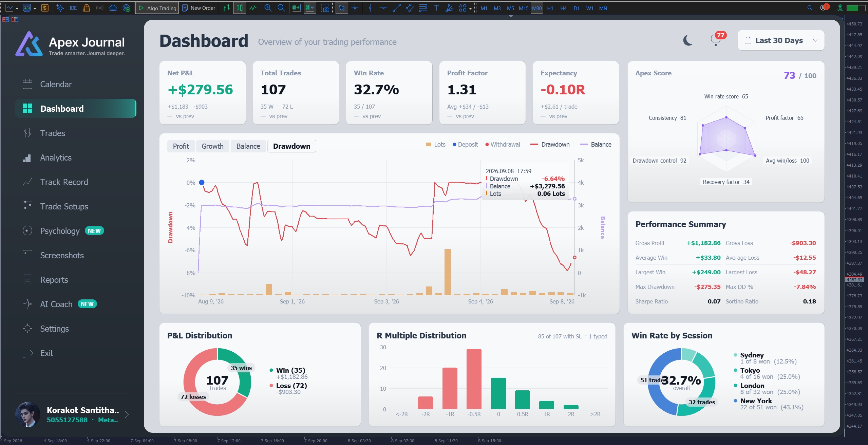Viewport: 868px width, 445px height.
Task: Zoom in on the chart toolbar
Action: coord(268,8)
